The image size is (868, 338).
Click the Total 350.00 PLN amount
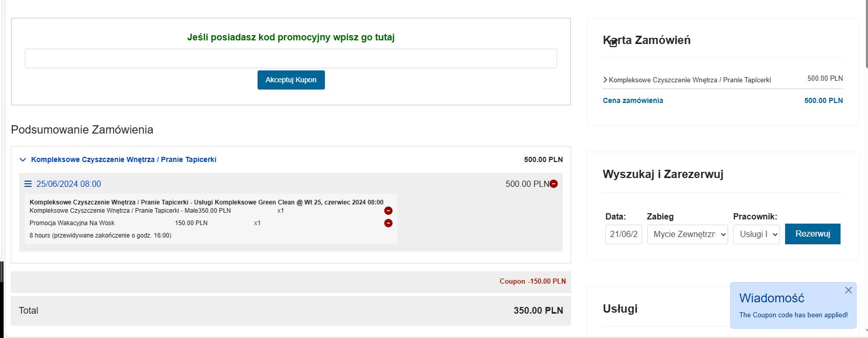pos(538,311)
